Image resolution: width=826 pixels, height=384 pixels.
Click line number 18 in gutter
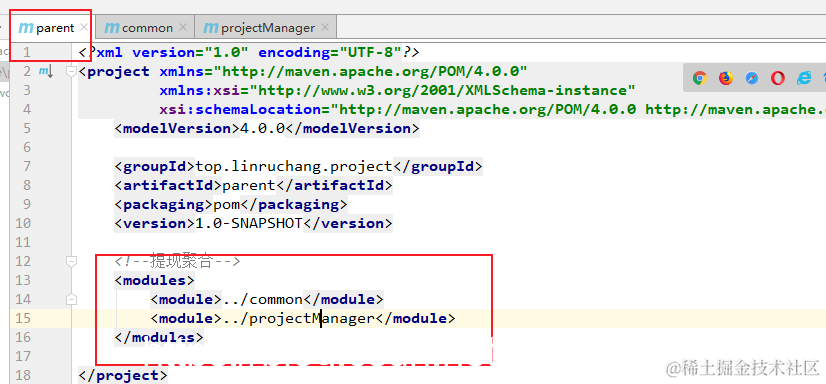click(x=23, y=375)
